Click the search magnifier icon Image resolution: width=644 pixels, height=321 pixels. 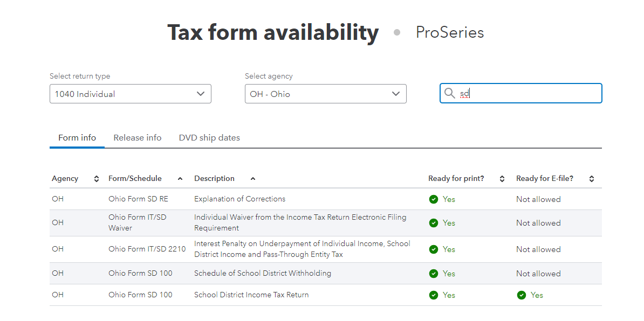click(x=450, y=93)
